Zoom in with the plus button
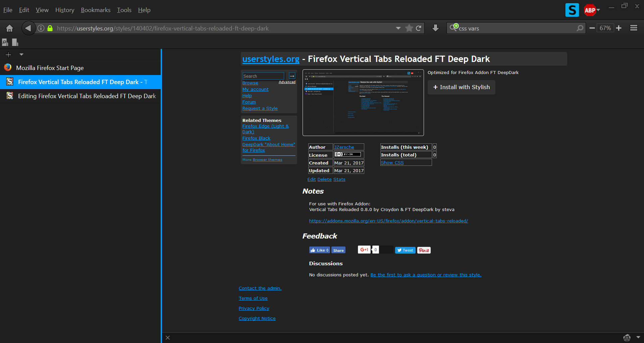Screen dimensions: 644x343 pos(619,28)
